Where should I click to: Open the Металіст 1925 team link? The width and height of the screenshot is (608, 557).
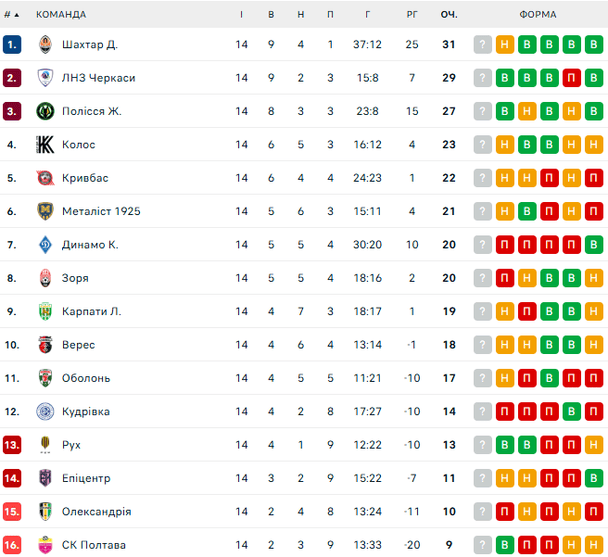tap(101, 211)
